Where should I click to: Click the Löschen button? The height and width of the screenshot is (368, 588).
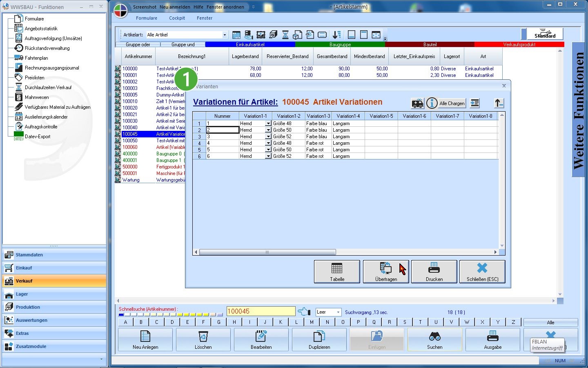coord(203,339)
